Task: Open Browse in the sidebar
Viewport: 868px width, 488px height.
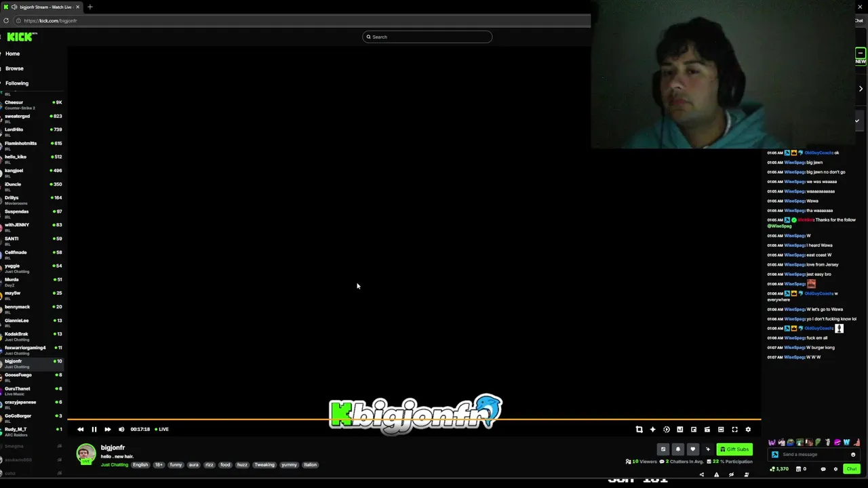Action: pos(14,68)
